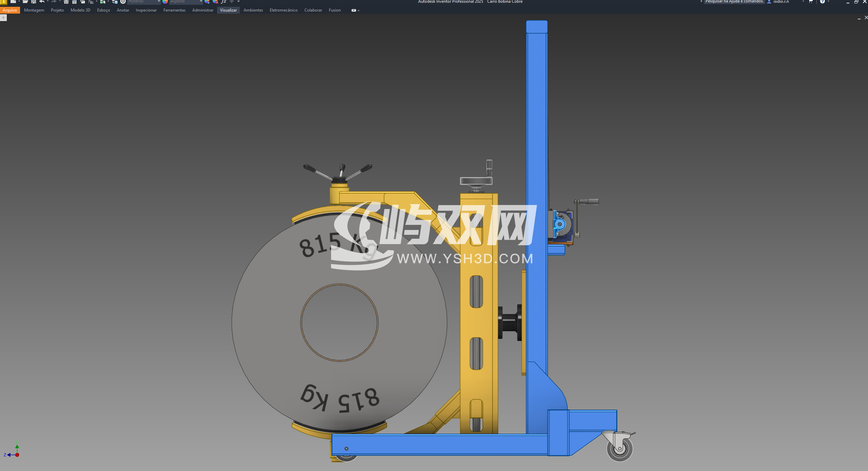Switch to the Inspecionar ribbon tab

pyautogui.click(x=146, y=10)
